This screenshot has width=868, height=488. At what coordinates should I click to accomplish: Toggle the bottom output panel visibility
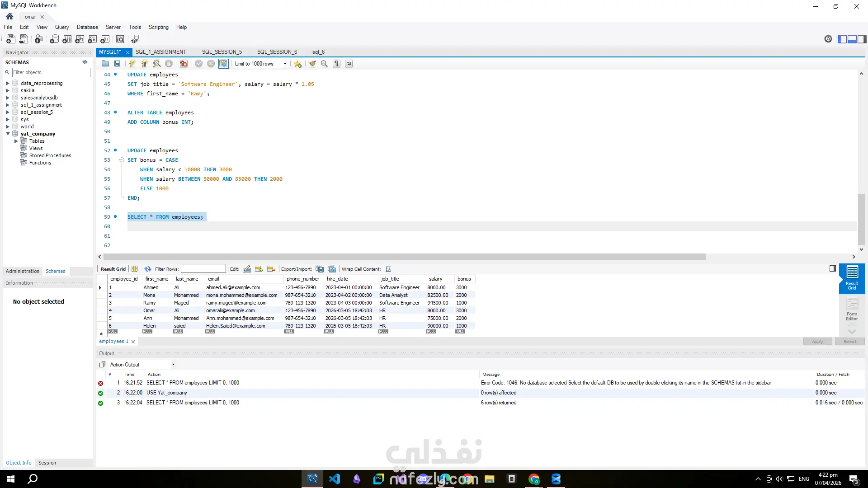tap(852, 39)
